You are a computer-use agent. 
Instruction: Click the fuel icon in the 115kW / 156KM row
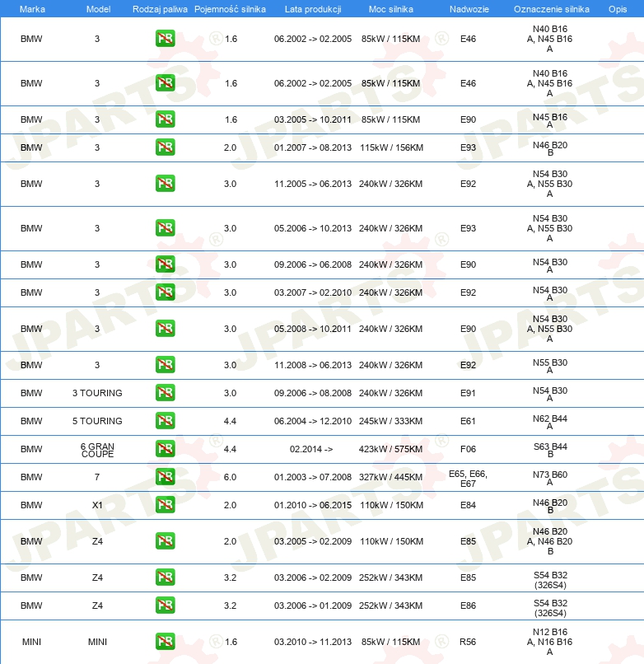166,147
